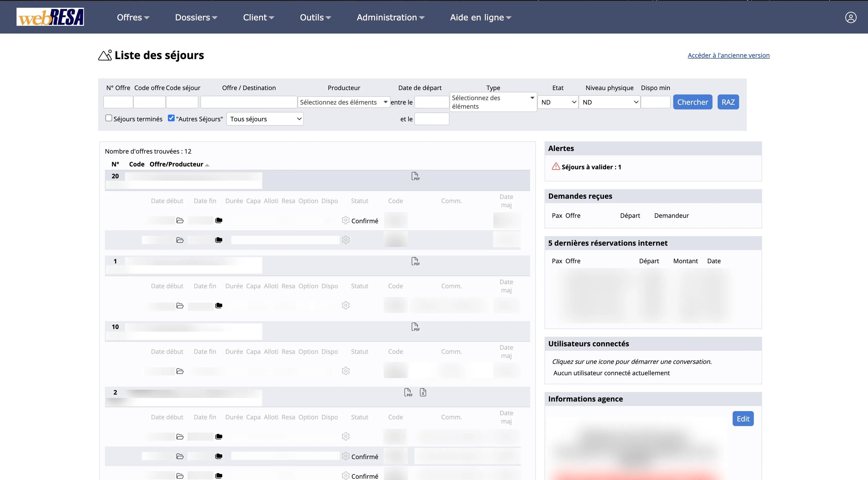This screenshot has height=480, width=868.
Task: Click offer number 20 row
Action: [x=317, y=180]
